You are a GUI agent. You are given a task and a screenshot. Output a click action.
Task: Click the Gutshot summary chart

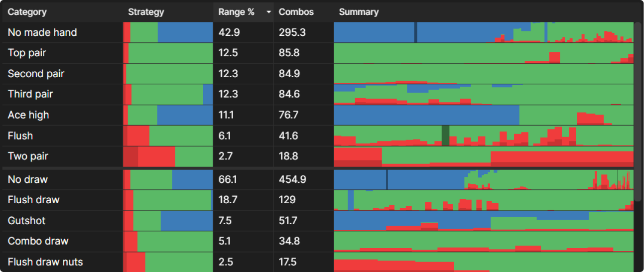(483, 221)
